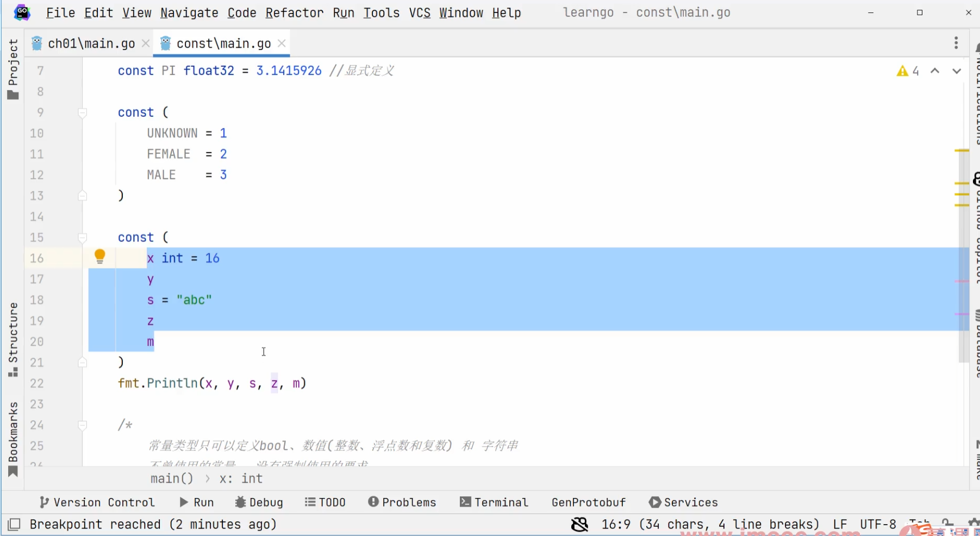Click the tool window quick-access icon in status bar
980x536 pixels.
(14, 525)
